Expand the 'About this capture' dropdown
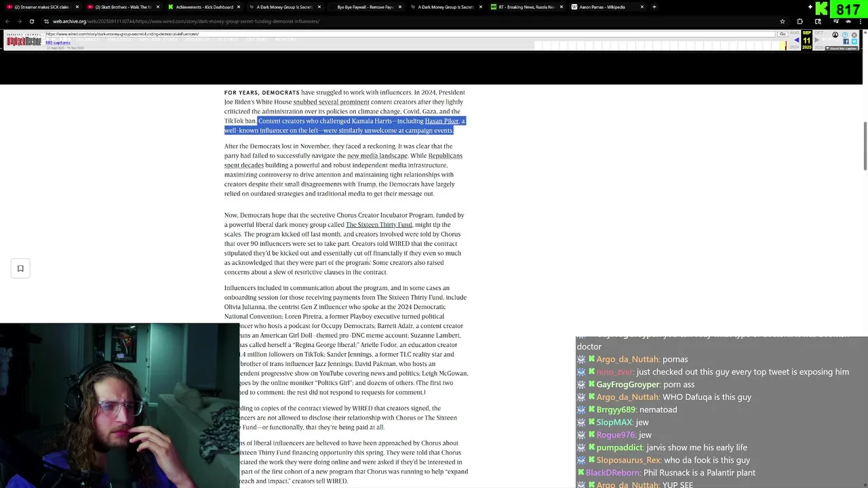868x488 pixels. coord(842,48)
